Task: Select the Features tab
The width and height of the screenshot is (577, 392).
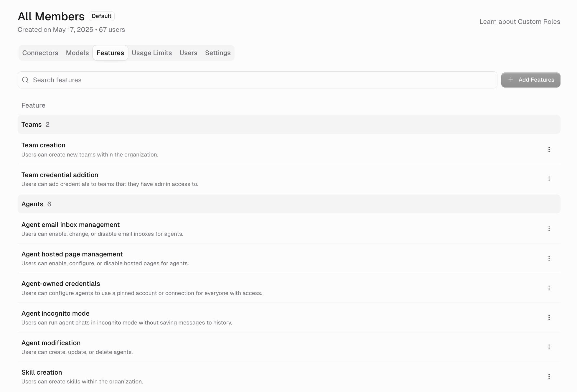Action: [110, 53]
